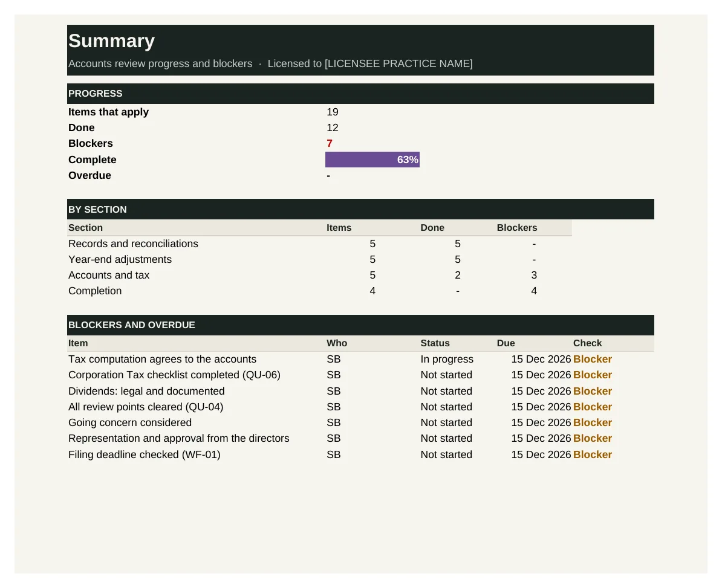The height and width of the screenshot is (588, 722).
Task: Select "Going concern considered" item
Action: pyautogui.click(x=130, y=422)
